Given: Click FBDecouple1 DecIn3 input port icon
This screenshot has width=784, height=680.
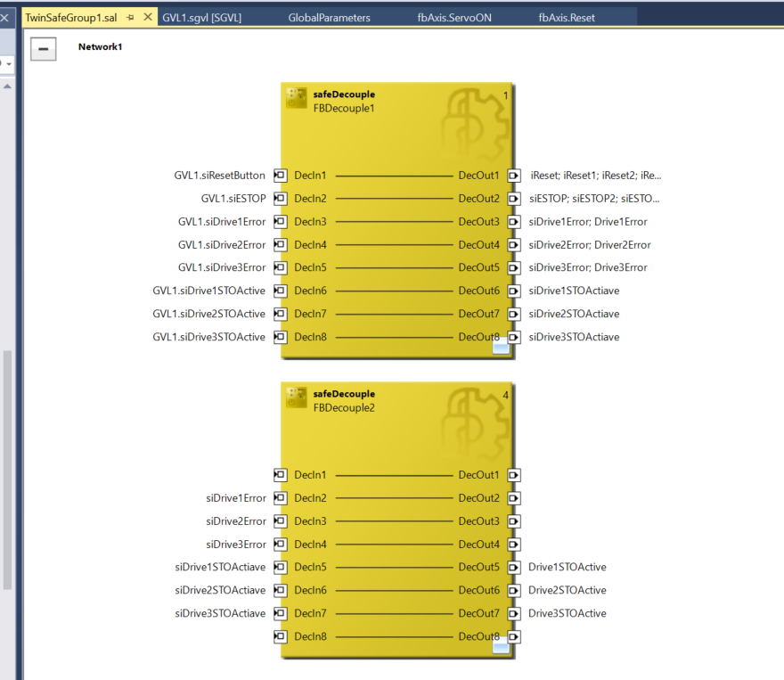Looking at the screenshot, I should (x=281, y=222).
